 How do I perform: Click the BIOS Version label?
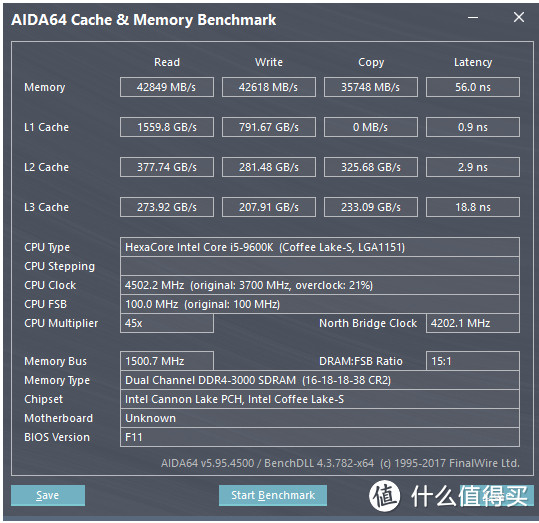click(57, 437)
